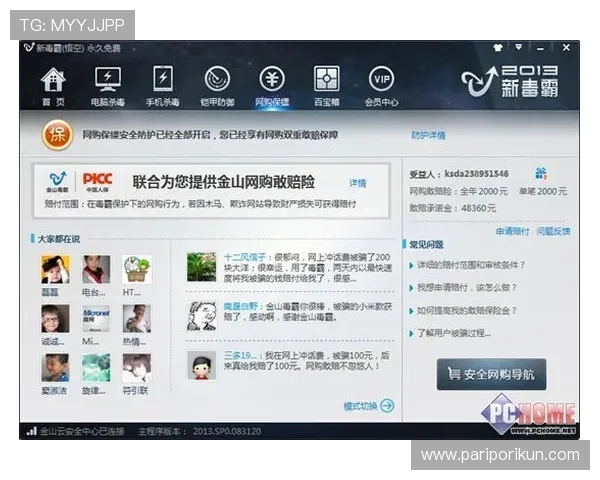Click 十二风信子 comment avatar
Screen dimensions: 600x480
click(202, 267)
